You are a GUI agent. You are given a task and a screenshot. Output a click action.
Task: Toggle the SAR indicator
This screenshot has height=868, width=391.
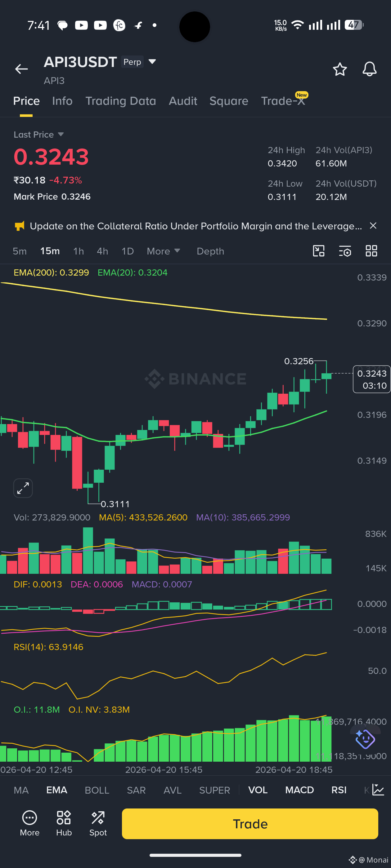pos(136,790)
